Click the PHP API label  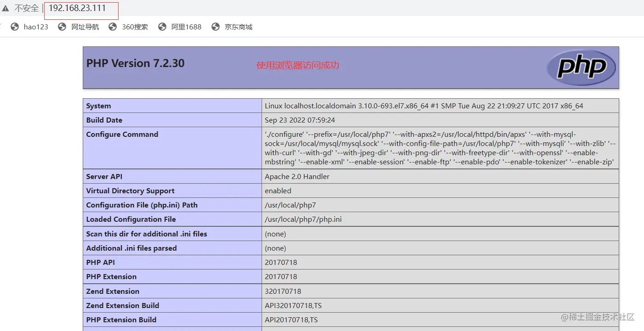click(101, 262)
